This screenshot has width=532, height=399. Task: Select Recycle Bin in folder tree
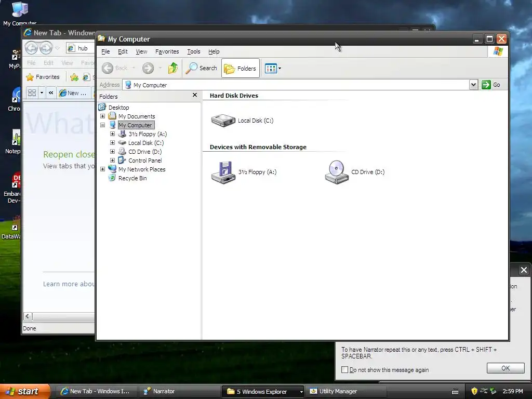[132, 178]
